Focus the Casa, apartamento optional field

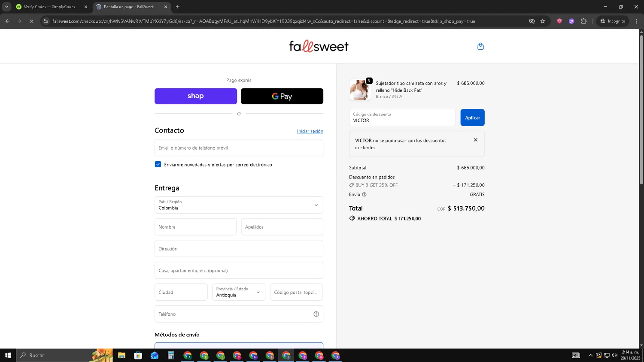click(239, 271)
